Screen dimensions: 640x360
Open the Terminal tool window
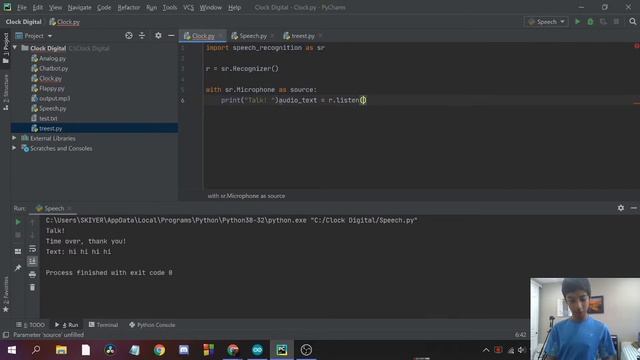pos(103,325)
